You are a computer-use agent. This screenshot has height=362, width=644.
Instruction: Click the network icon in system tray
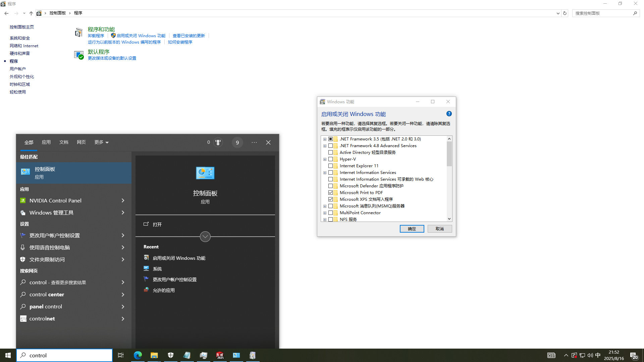click(582, 355)
